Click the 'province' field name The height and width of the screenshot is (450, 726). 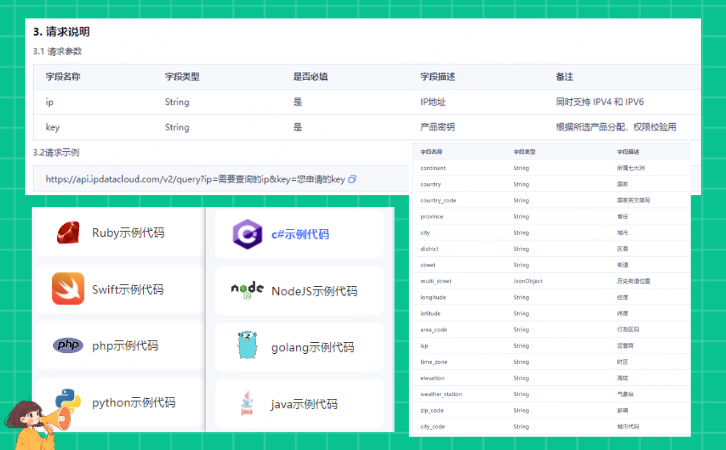[432, 217]
